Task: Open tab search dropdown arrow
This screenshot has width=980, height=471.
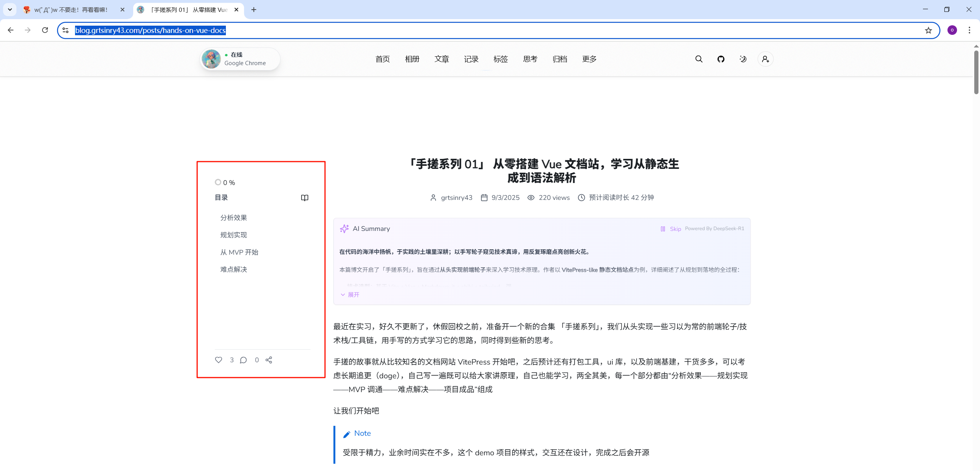Action: tap(10, 10)
